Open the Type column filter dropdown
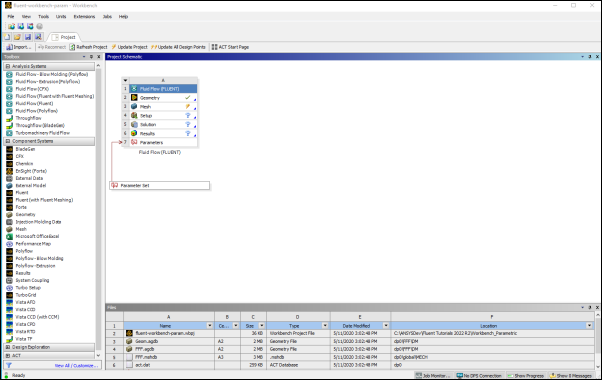The width and height of the screenshot is (602, 380). [x=325, y=325]
